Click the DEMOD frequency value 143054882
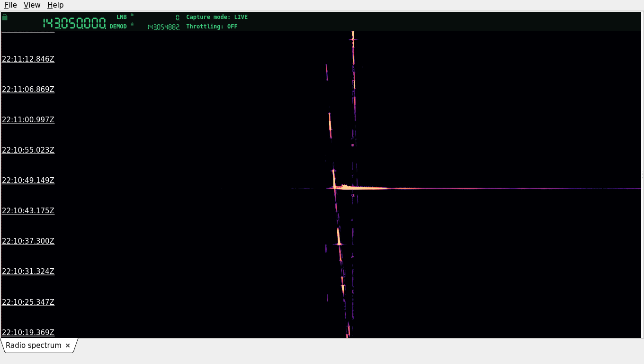 tap(163, 27)
